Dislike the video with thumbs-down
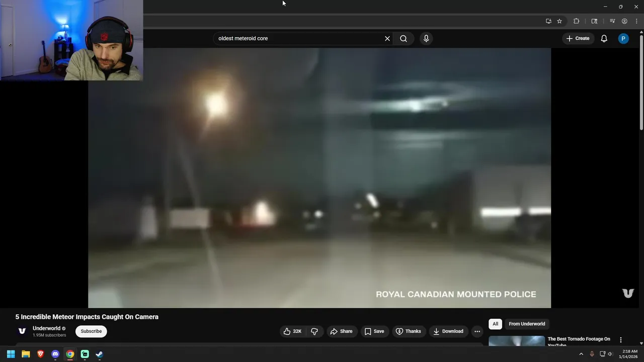The width and height of the screenshot is (644, 362). pos(314,331)
